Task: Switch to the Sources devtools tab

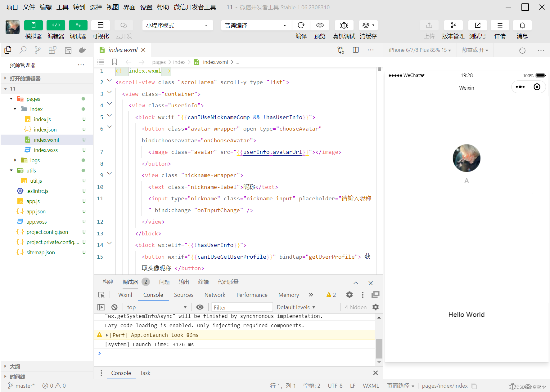Action: point(184,295)
